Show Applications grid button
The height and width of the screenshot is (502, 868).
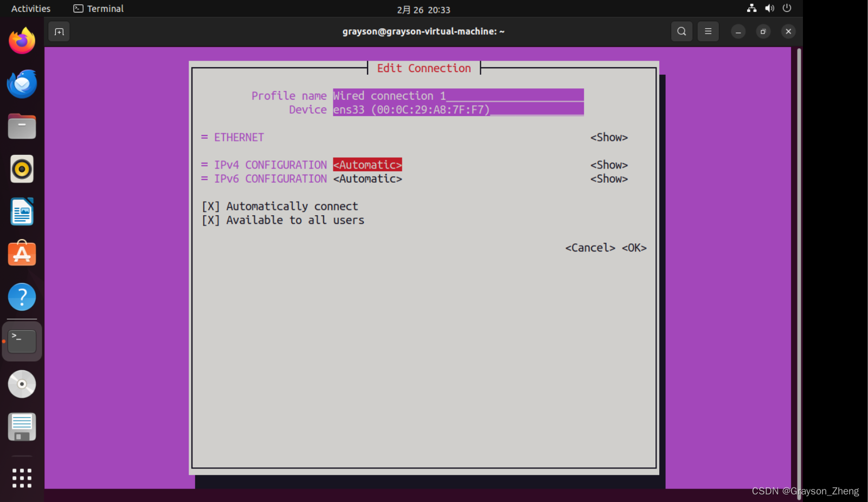tap(22, 478)
